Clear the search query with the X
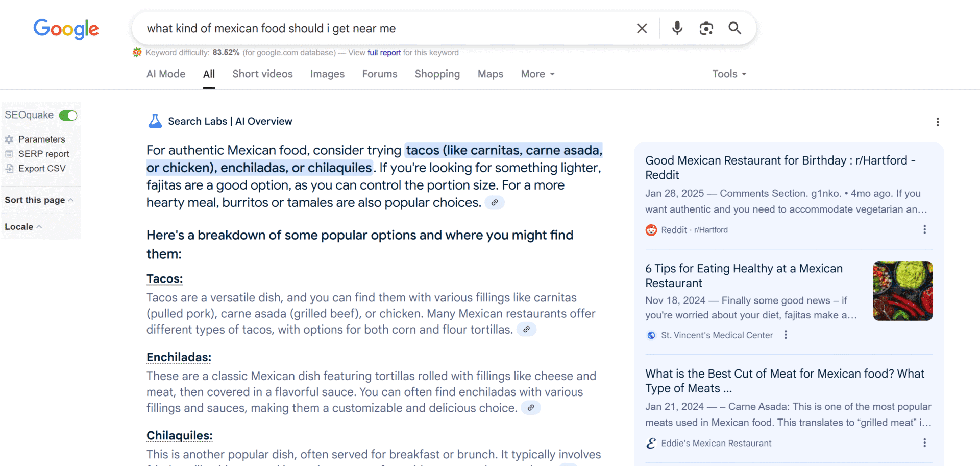This screenshot has width=980, height=466. tap(642, 28)
